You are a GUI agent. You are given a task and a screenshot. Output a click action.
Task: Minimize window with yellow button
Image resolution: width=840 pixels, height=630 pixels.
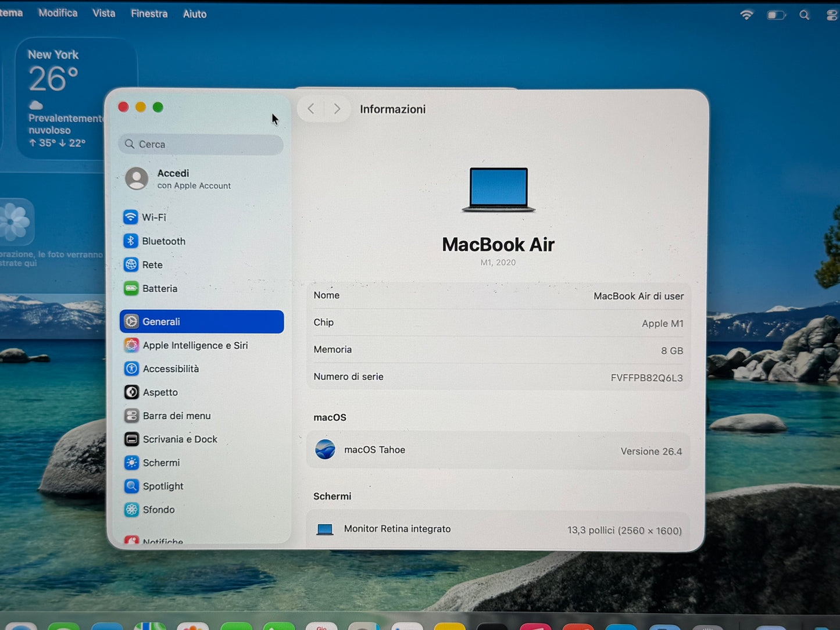[x=141, y=107]
